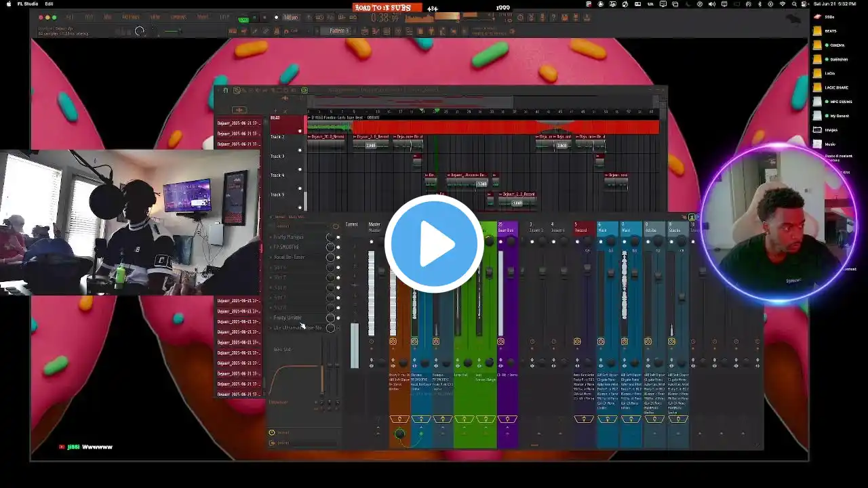
Task: Open the PATTERNS menu in FL Studio
Action: tap(131, 17)
